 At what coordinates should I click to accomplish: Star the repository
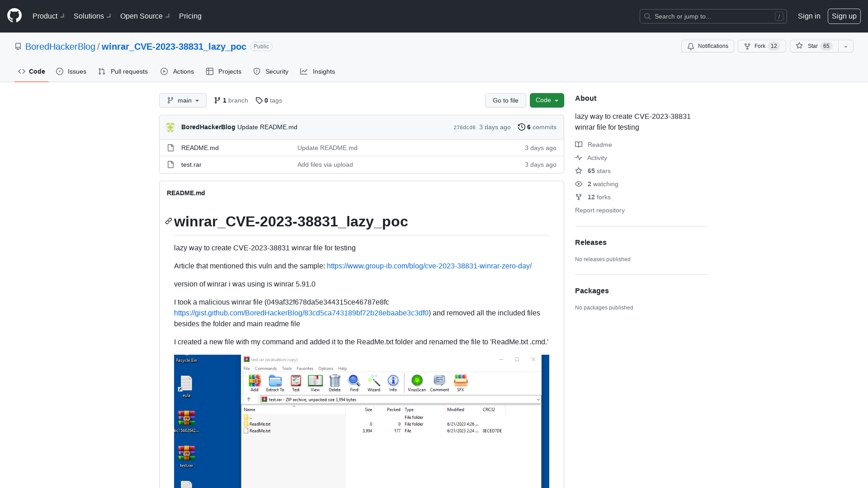814,46
